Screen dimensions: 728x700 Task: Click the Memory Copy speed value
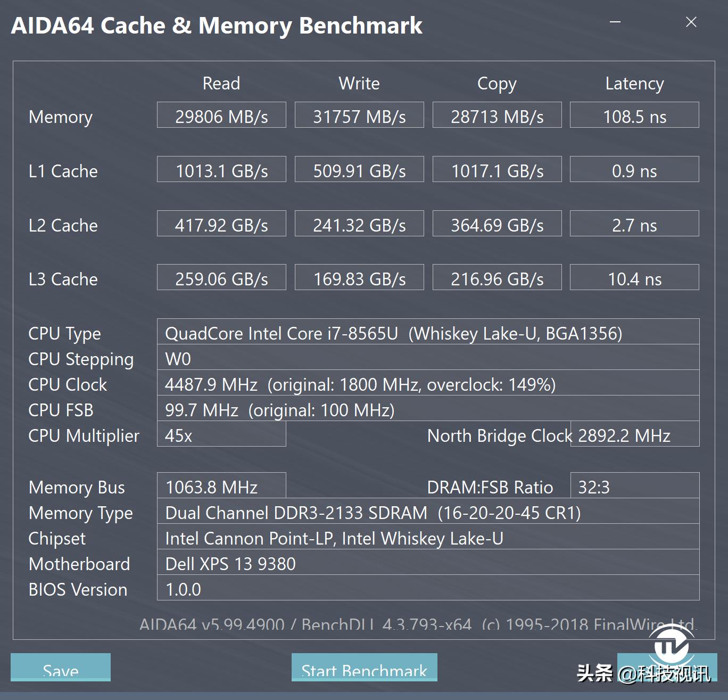coord(497,116)
